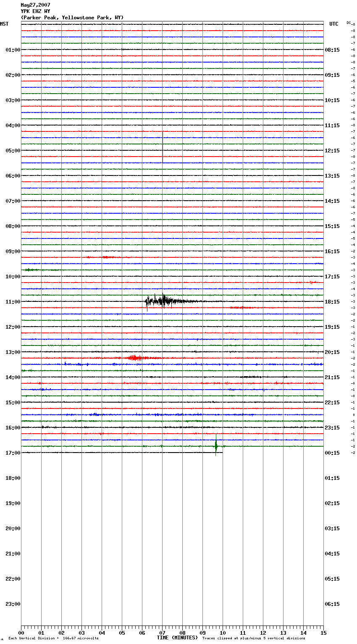This screenshot has width=357, height=644.
Task: Select the 'YPK EHZ WY' station code text
Action: tap(36, 11)
